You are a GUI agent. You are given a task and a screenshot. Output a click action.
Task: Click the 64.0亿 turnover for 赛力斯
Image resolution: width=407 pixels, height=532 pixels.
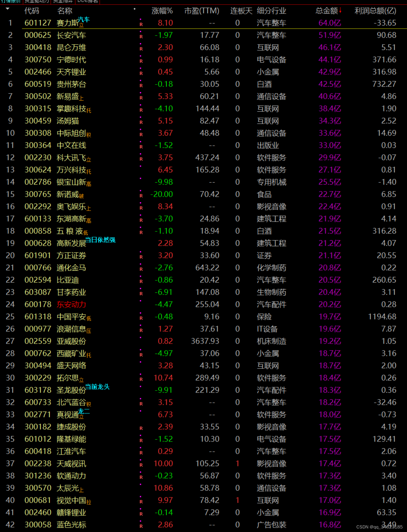(x=330, y=23)
